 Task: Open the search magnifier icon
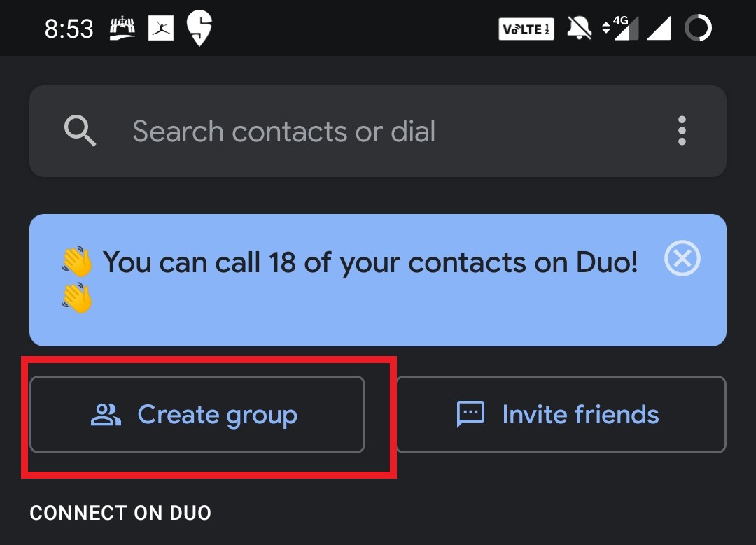pos(80,132)
